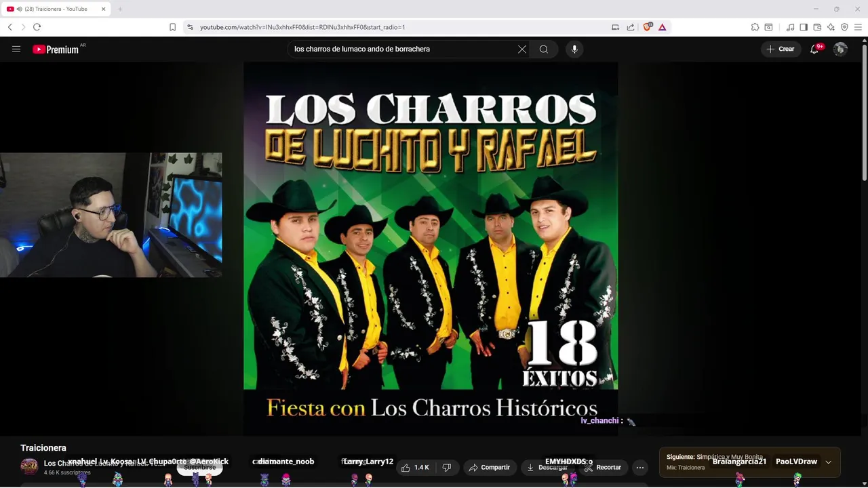Run search with magnifying glass button
Image resolution: width=868 pixels, height=488 pixels.
pos(544,49)
